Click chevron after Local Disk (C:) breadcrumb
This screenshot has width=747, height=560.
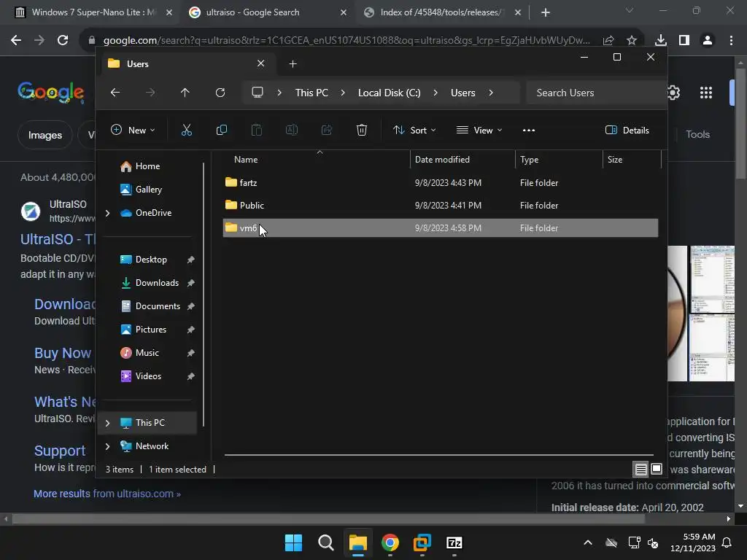[x=436, y=93]
